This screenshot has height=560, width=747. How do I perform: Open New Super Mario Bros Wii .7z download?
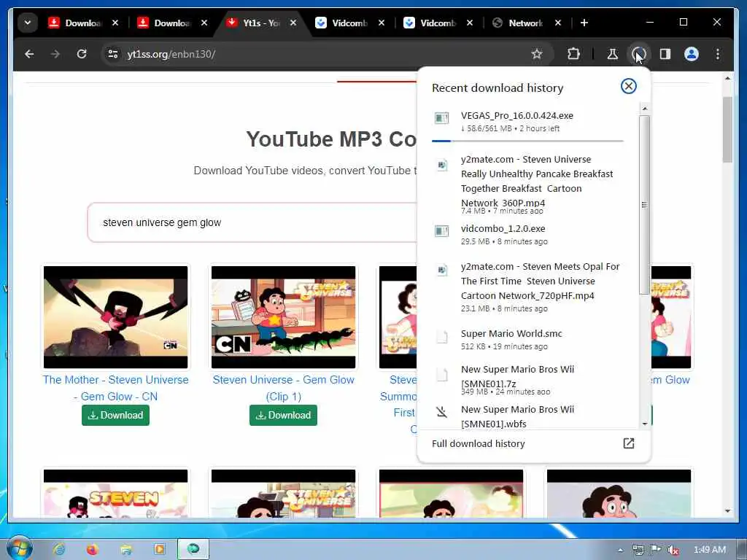point(527,379)
